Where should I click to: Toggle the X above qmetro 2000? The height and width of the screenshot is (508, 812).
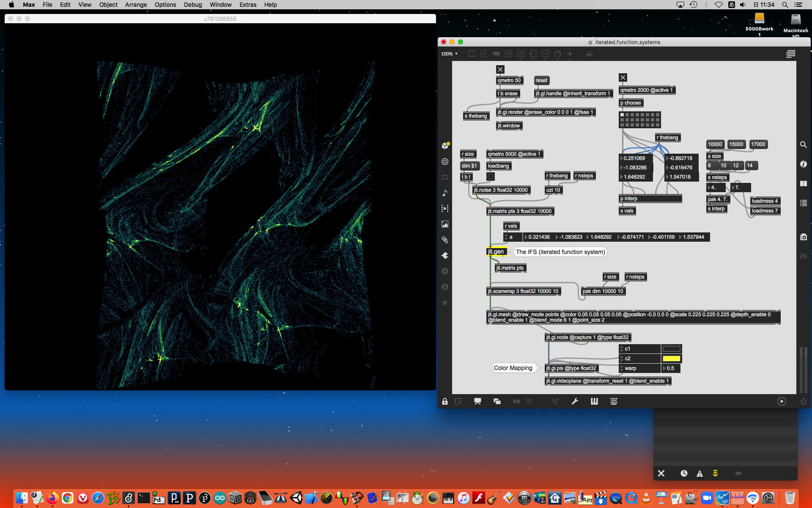623,77
